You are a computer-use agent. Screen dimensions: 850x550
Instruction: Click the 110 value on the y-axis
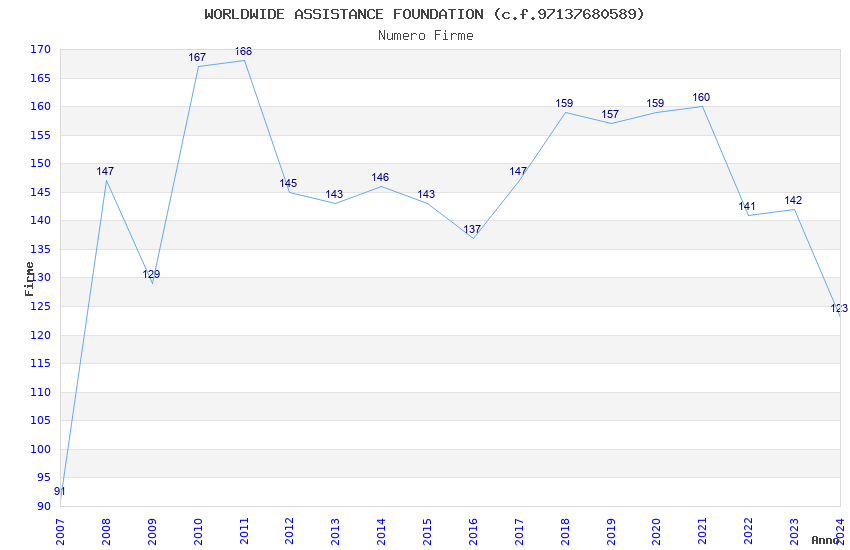tap(41, 392)
